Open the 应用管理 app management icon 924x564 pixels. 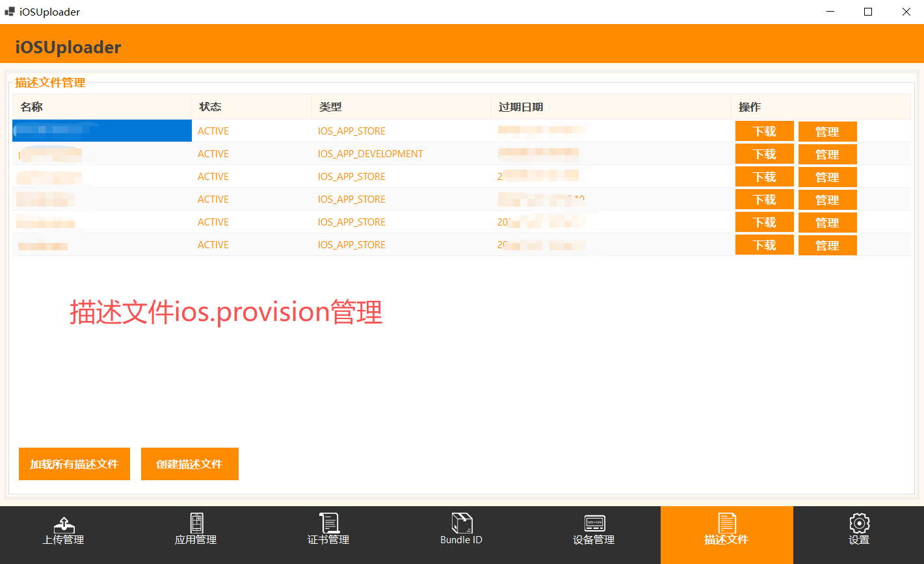click(x=196, y=523)
